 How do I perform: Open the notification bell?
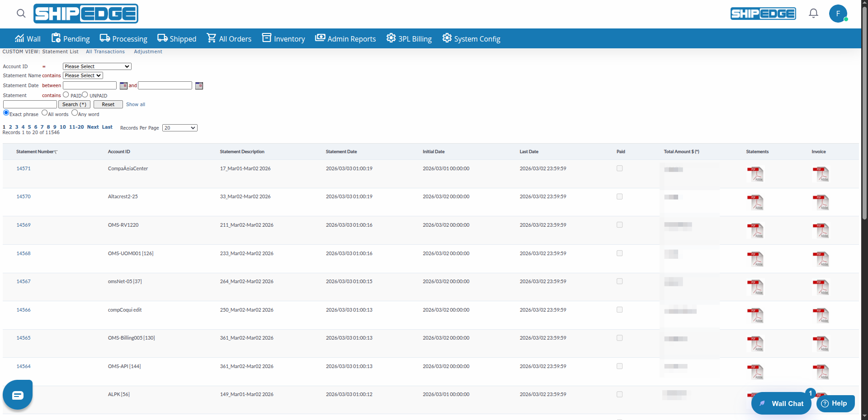click(x=813, y=13)
